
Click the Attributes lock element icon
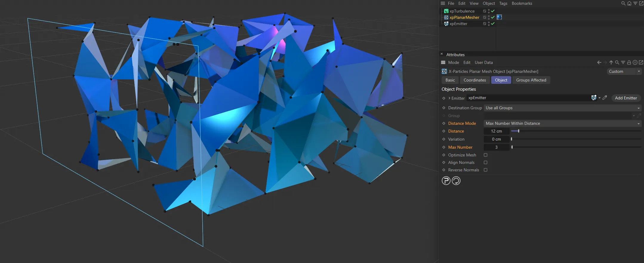[629, 62]
